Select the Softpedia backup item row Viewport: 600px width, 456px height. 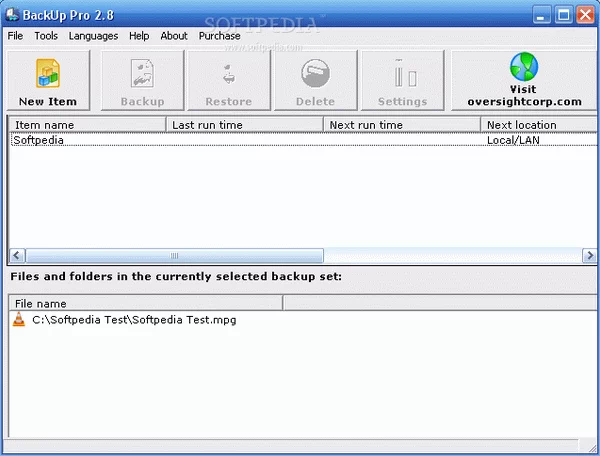point(303,140)
